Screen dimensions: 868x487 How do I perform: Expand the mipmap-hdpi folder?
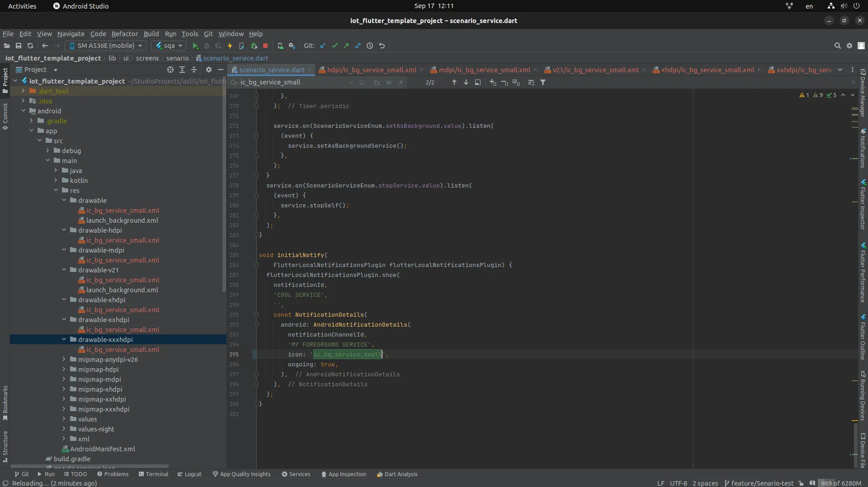pos(64,370)
